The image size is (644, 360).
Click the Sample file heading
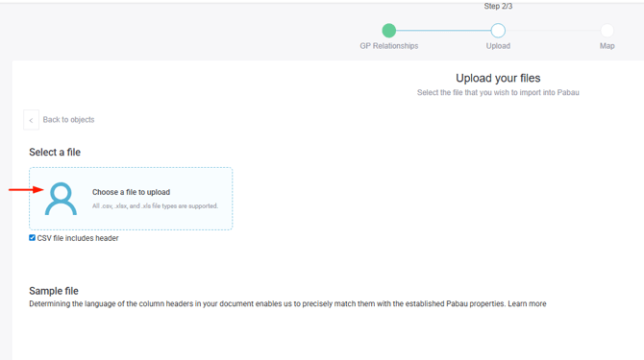click(54, 291)
